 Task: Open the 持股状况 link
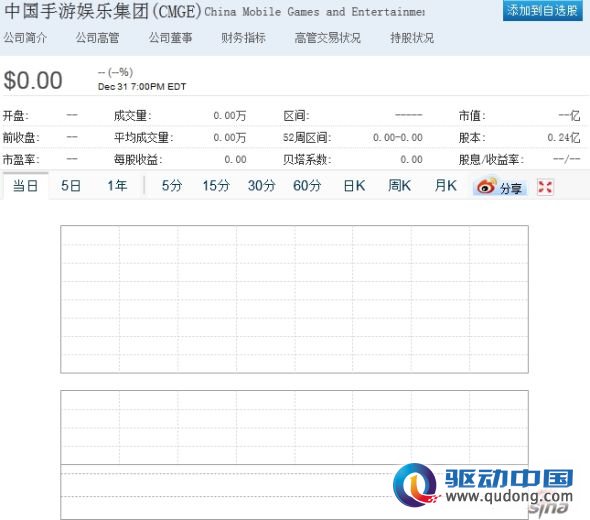[x=412, y=38]
